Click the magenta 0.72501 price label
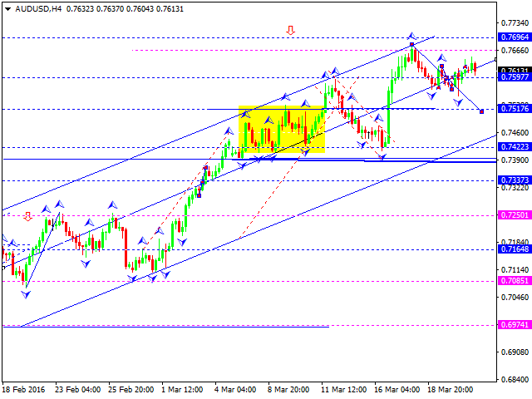532x399 pixels. click(515, 214)
